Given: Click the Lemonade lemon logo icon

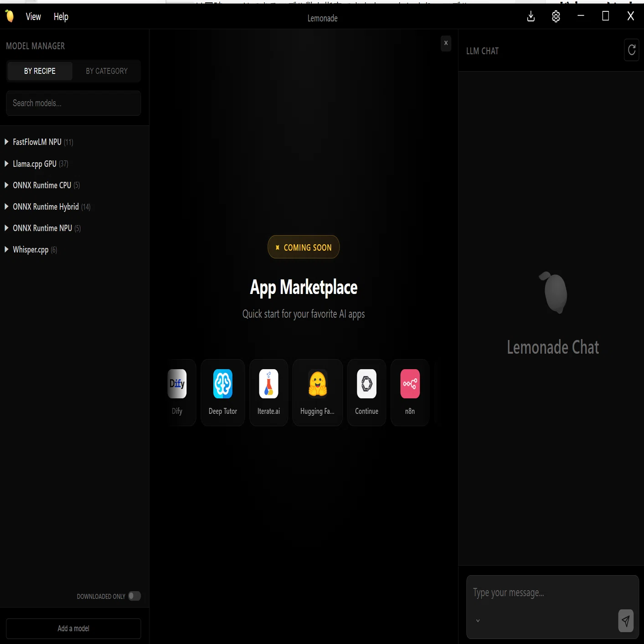Looking at the screenshot, I should coord(10,16).
